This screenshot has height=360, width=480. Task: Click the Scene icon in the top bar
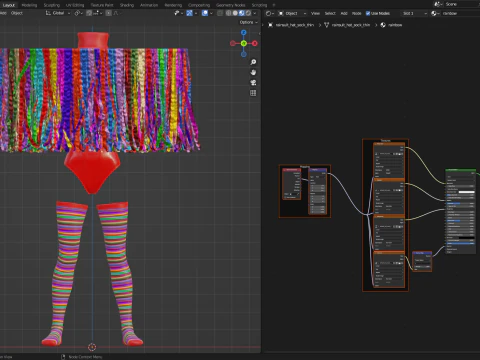click(x=437, y=4)
